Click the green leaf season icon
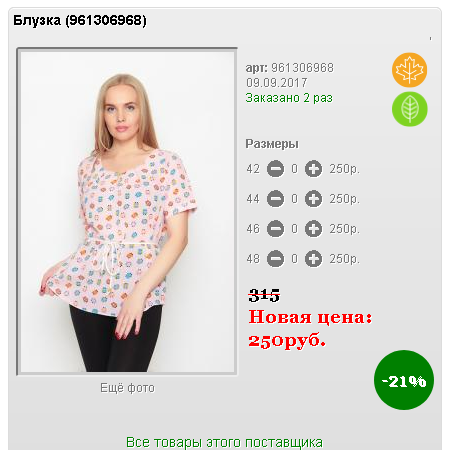This screenshot has height=450, width=451. [x=409, y=109]
